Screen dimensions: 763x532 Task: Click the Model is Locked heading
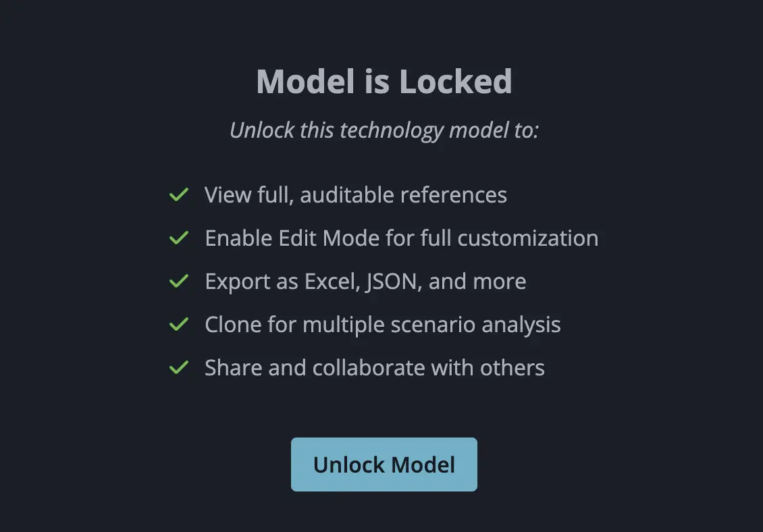coord(384,82)
